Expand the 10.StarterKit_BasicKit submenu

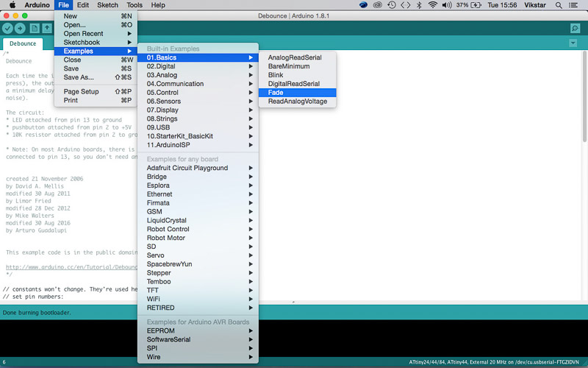coord(198,136)
